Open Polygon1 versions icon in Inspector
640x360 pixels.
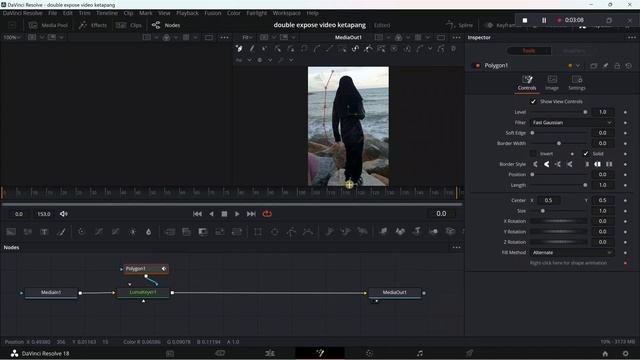coord(593,66)
